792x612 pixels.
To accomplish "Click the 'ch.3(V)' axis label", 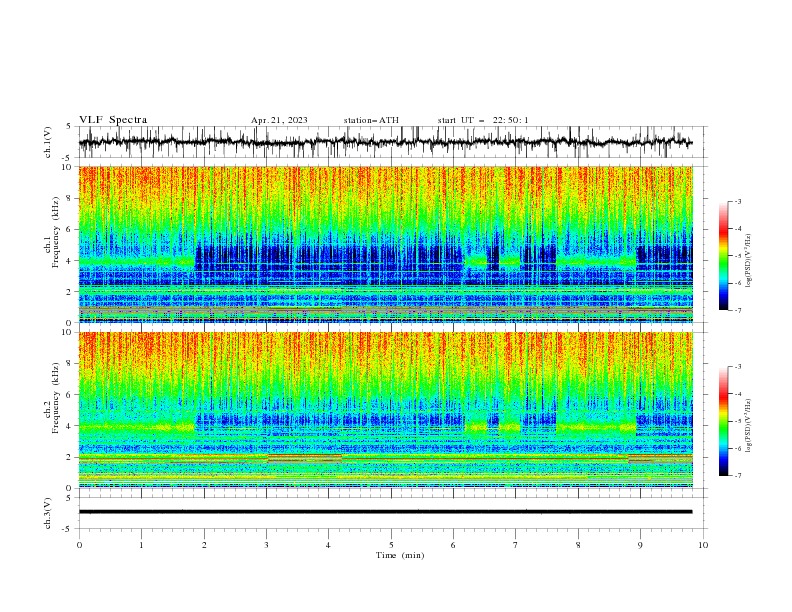I will coord(48,513).
